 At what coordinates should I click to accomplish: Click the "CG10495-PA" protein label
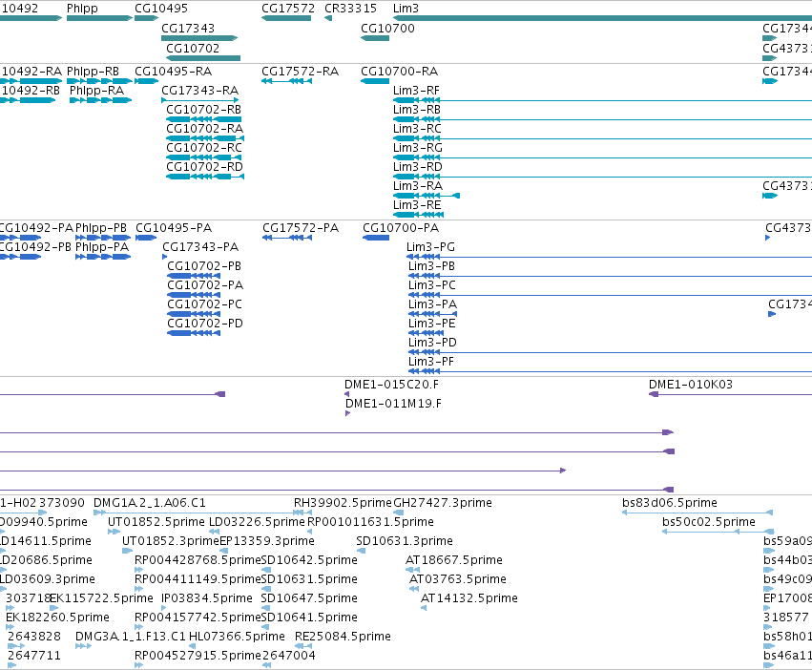point(174,228)
